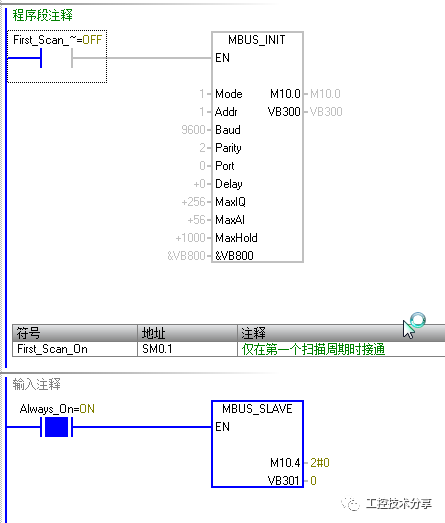
Task: Click M10.4 output in MBUS_SLAVE
Action: coord(285,463)
